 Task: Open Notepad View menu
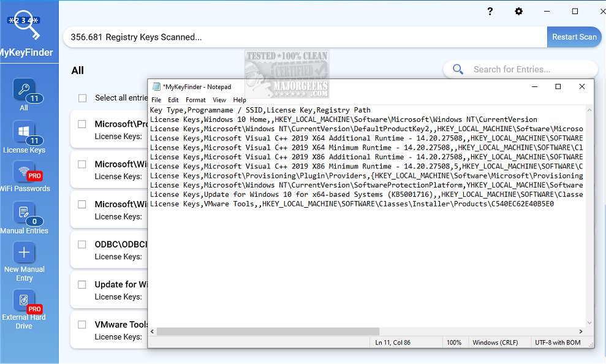tap(219, 100)
